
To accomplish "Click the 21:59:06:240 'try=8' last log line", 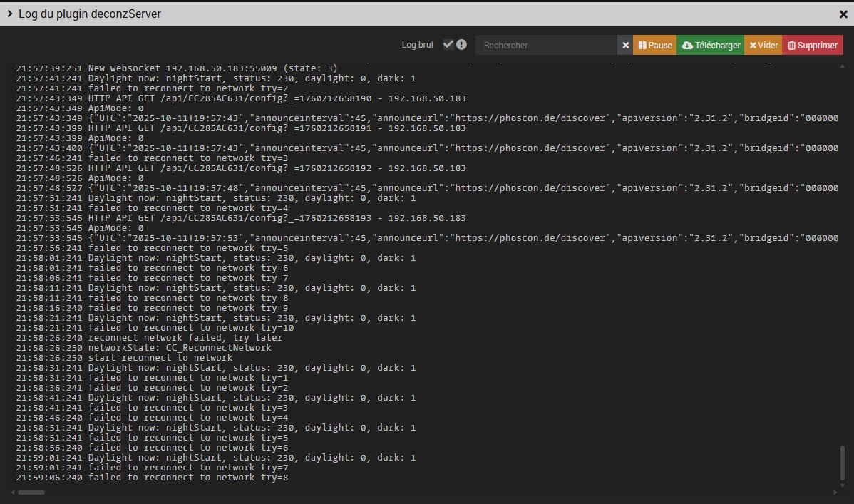I will tap(152, 478).
